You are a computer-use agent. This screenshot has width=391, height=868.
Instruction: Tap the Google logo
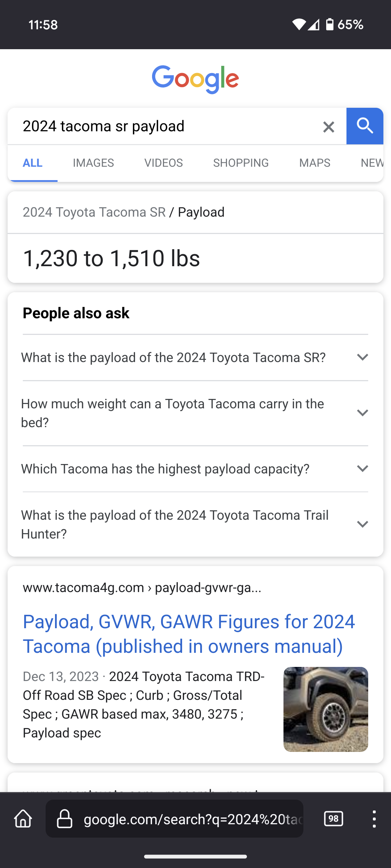195,79
